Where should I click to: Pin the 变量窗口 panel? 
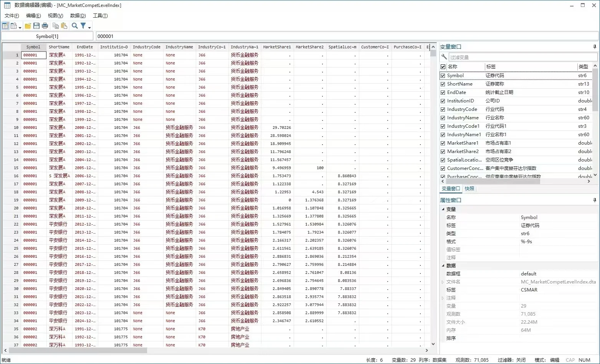pyautogui.click(x=595, y=47)
